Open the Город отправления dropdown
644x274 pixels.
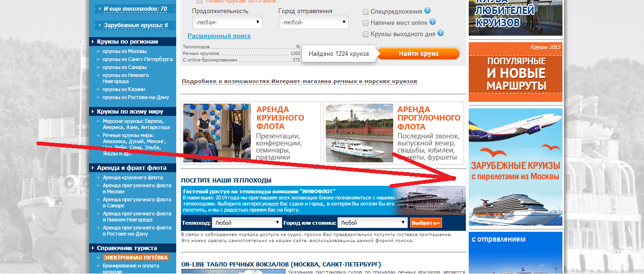[x=314, y=22]
